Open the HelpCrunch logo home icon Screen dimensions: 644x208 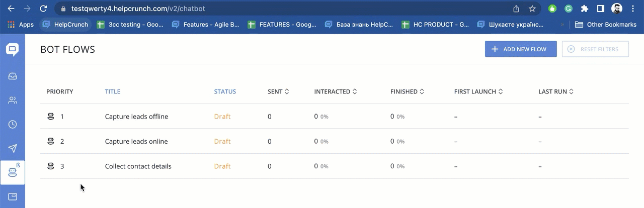coord(13,49)
